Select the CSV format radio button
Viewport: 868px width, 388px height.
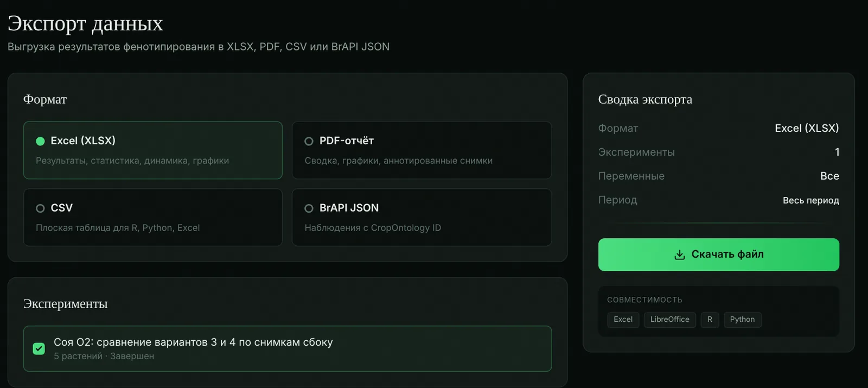pos(40,208)
